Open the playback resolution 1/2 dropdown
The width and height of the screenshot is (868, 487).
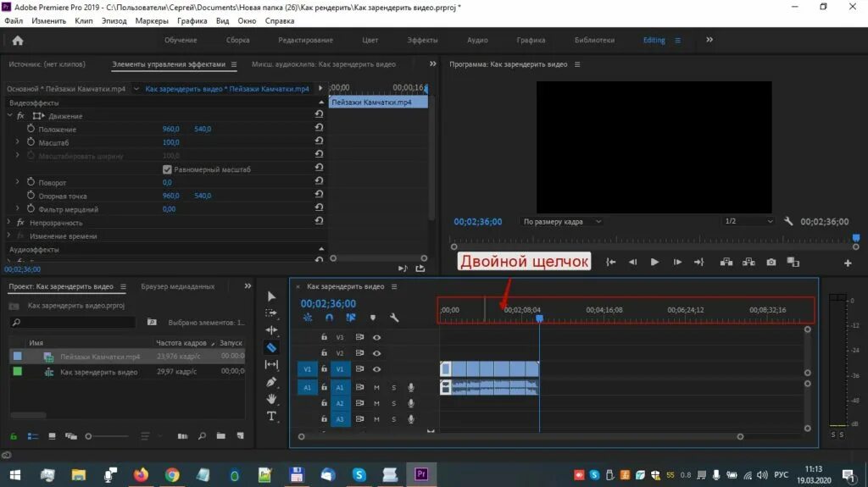pyautogui.click(x=748, y=221)
